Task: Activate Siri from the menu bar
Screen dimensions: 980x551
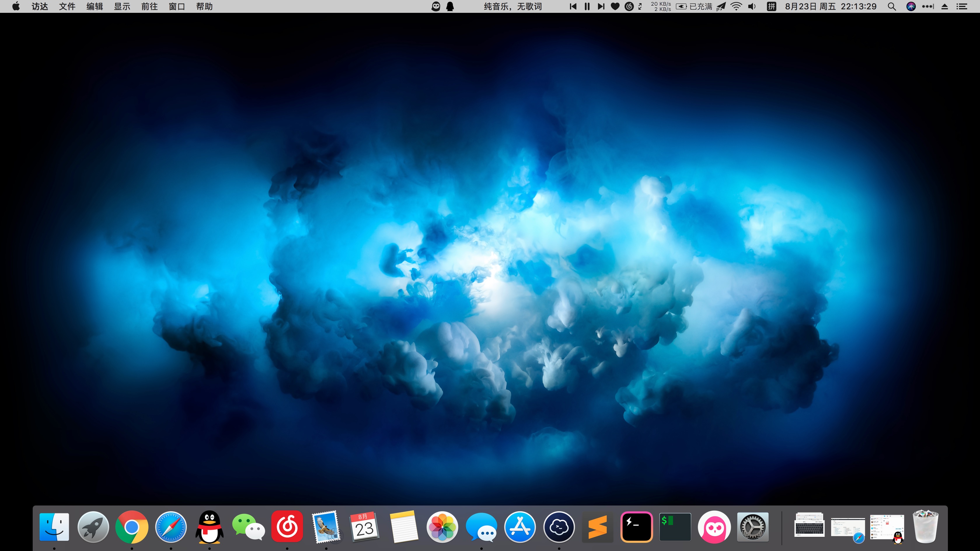Action: [x=911, y=6]
